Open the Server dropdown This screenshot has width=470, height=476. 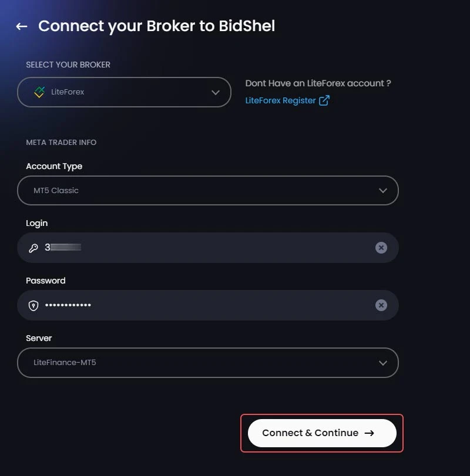pyautogui.click(x=207, y=363)
